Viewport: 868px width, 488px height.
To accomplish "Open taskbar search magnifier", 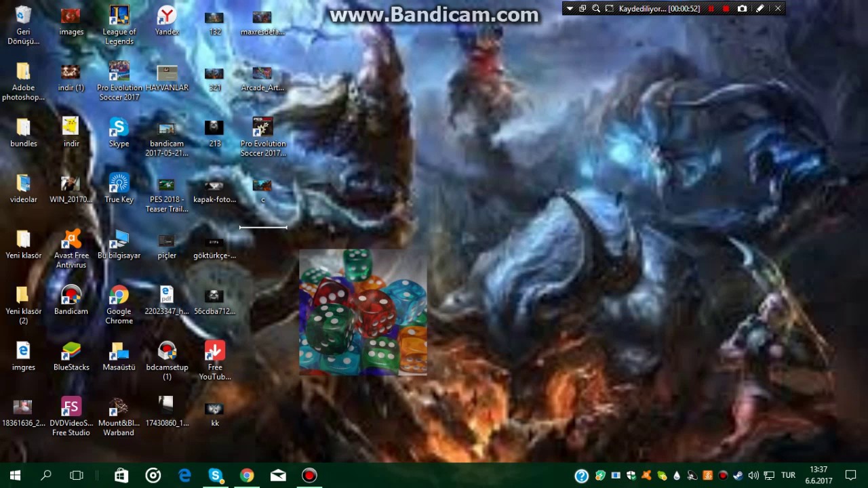I will coord(46,476).
